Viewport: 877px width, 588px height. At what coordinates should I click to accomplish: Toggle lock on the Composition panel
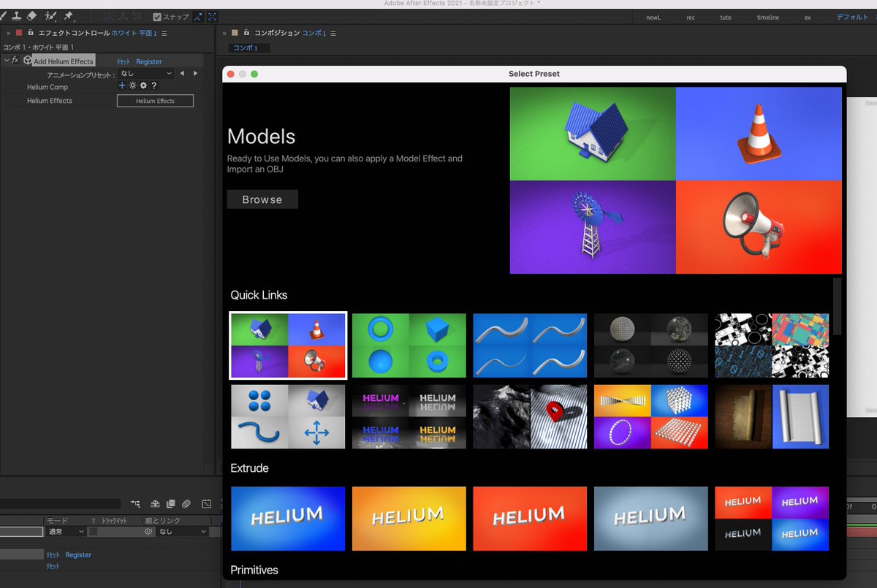[246, 33]
